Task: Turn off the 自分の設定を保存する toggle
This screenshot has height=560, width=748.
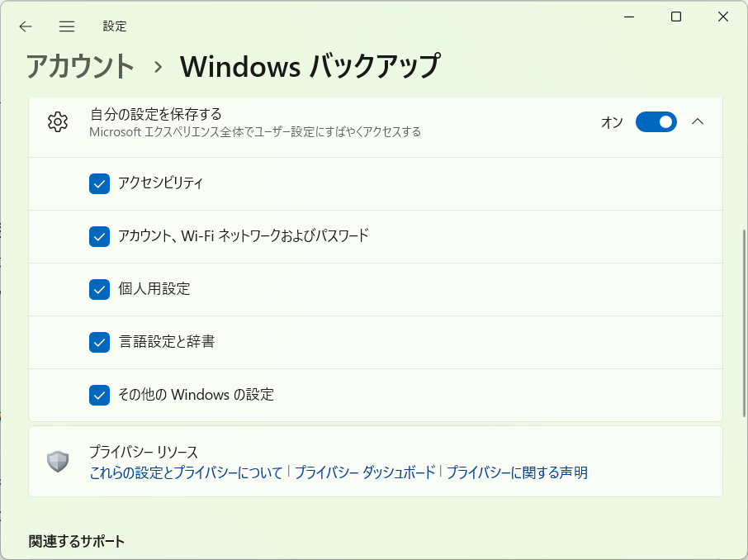Action: (x=656, y=121)
